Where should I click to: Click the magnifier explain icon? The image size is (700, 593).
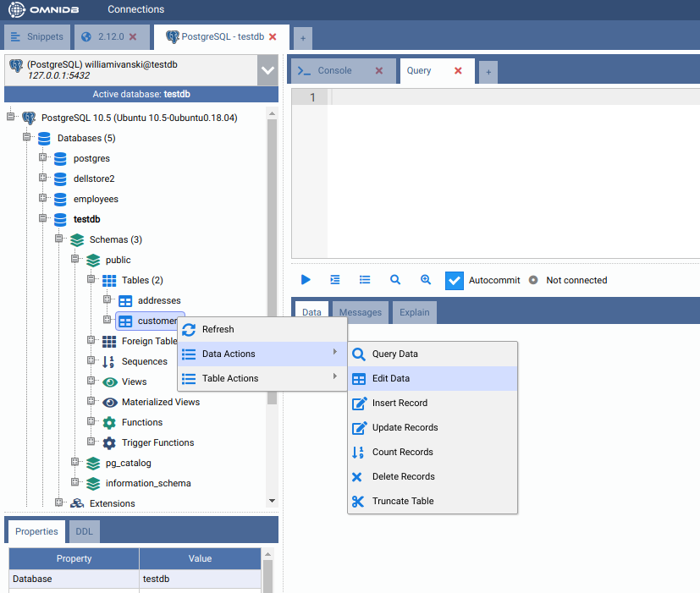pos(395,280)
